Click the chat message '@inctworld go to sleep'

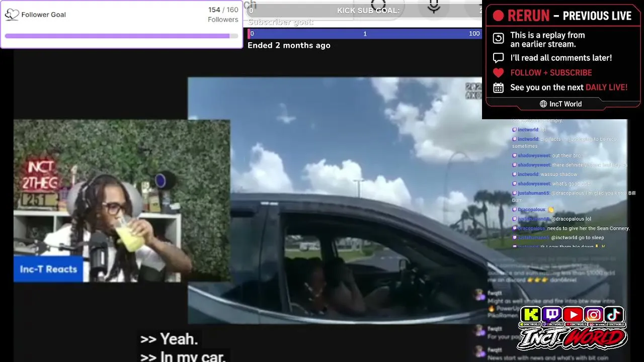[x=578, y=238]
